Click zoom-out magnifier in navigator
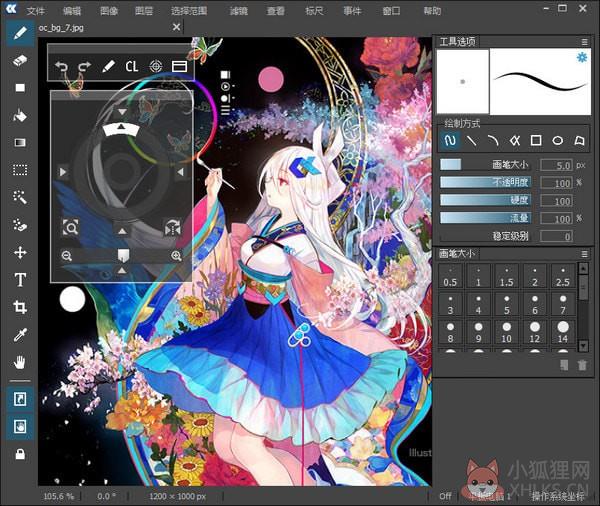This screenshot has height=506, width=600. click(x=67, y=255)
